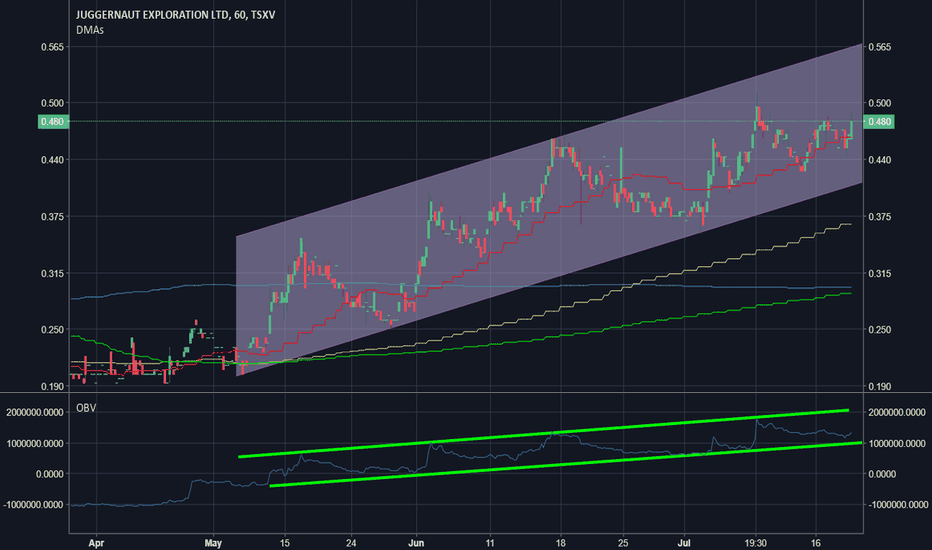932x550 pixels.
Task: Click the 11 date label on time axis
Action: tap(490, 543)
